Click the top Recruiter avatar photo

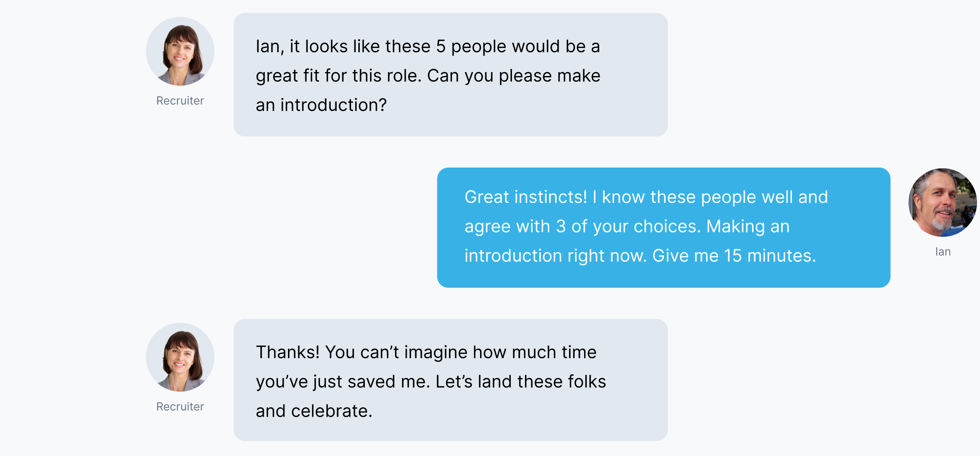pos(180,51)
